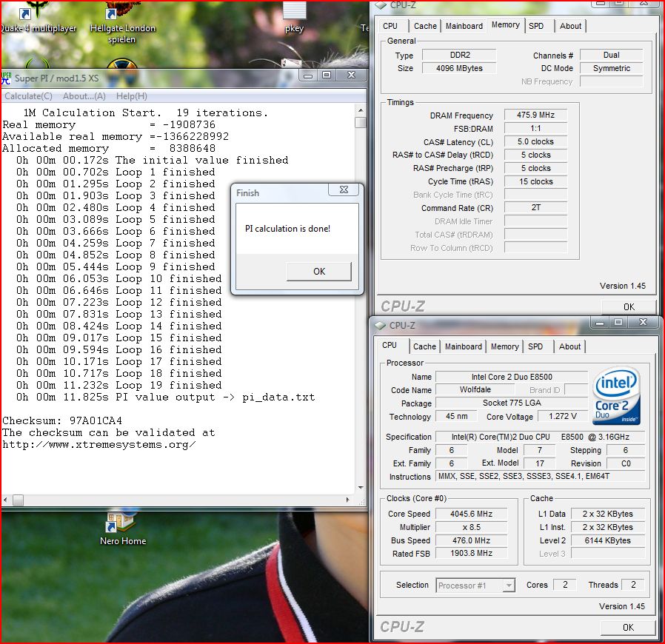Screen dimensions: 665x644
Task: Open About tab in lower CPU-Z window
Action: tap(569, 346)
